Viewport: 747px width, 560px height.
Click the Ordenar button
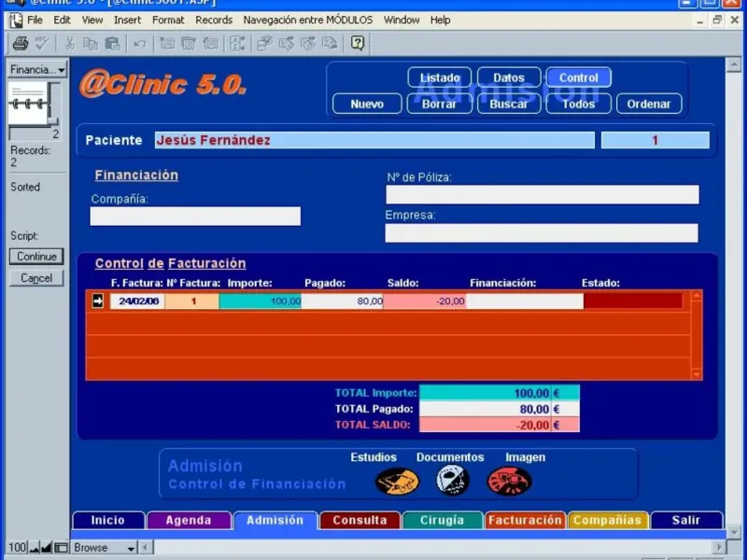[x=649, y=104]
